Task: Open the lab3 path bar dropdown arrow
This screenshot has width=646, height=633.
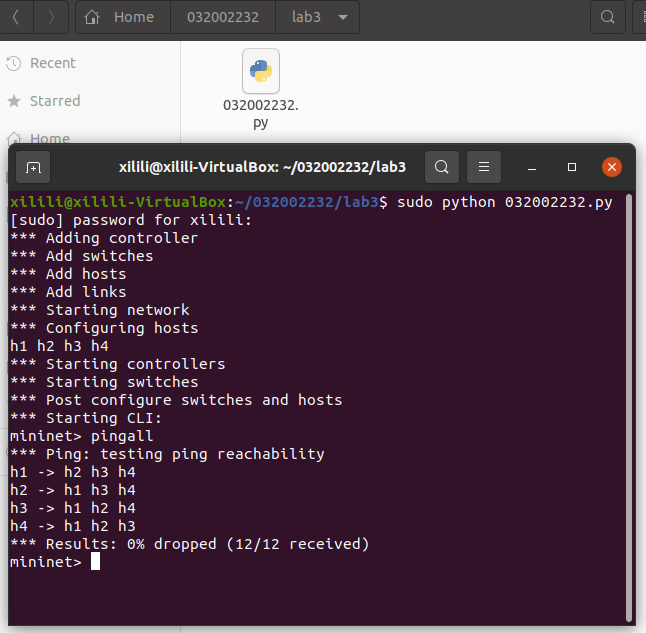Action: pyautogui.click(x=343, y=17)
